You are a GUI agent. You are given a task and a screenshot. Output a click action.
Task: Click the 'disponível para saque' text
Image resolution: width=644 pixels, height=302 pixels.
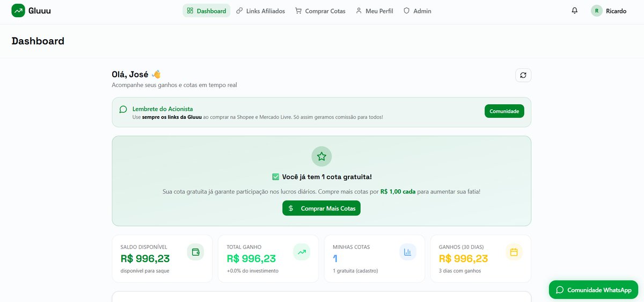[145, 271]
